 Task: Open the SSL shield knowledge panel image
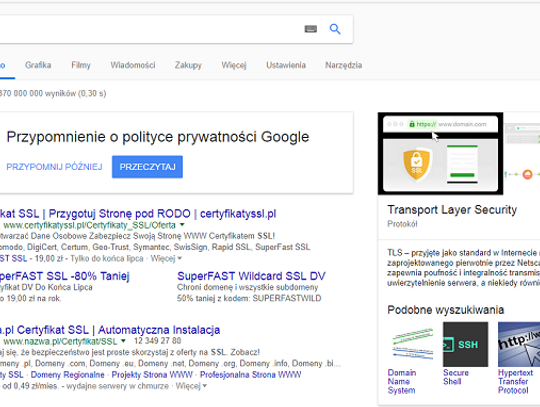pyautogui.click(x=440, y=154)
